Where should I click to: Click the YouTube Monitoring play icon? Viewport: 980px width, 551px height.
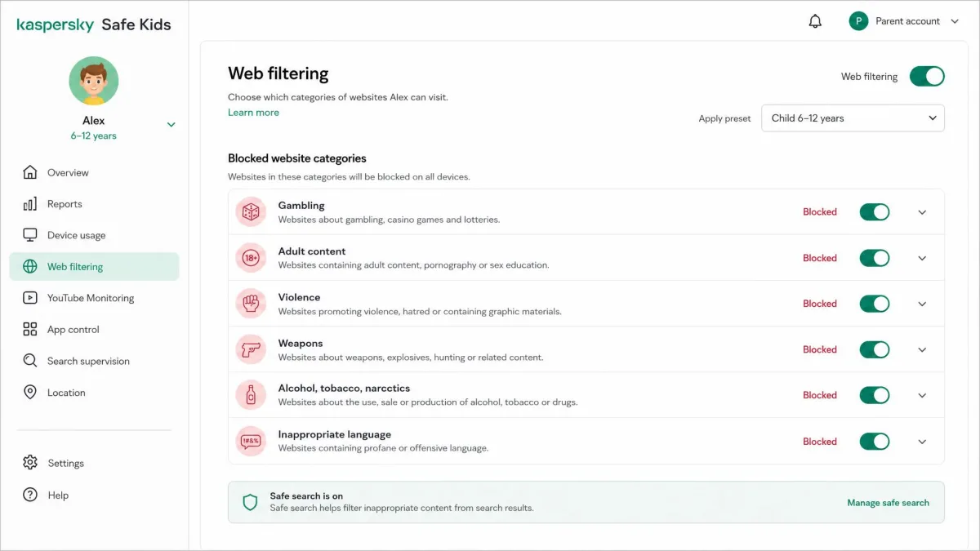(x=30, y=298)
